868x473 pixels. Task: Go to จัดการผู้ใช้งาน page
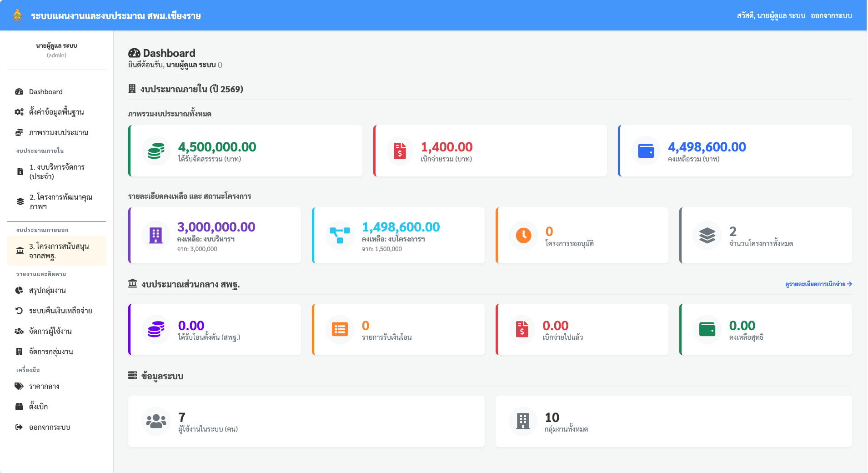(x=56, y=331)
